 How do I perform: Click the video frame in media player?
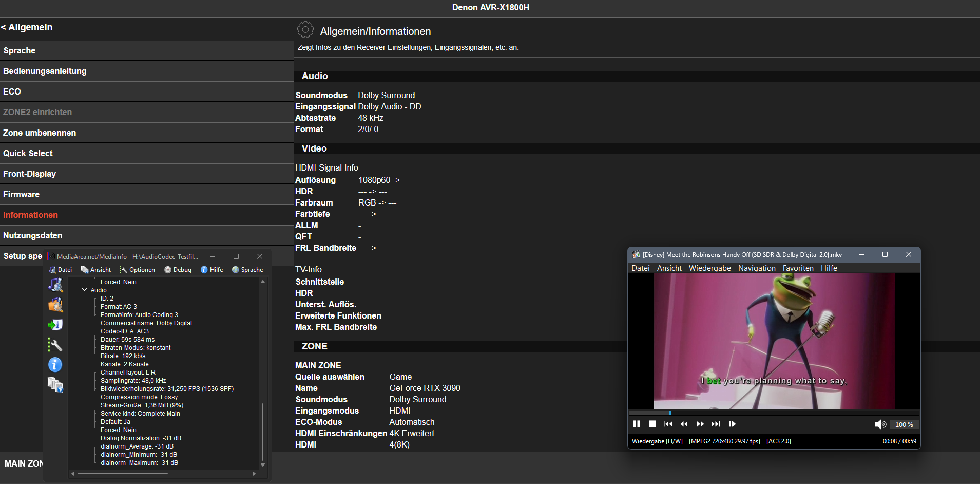pos(774,341)
